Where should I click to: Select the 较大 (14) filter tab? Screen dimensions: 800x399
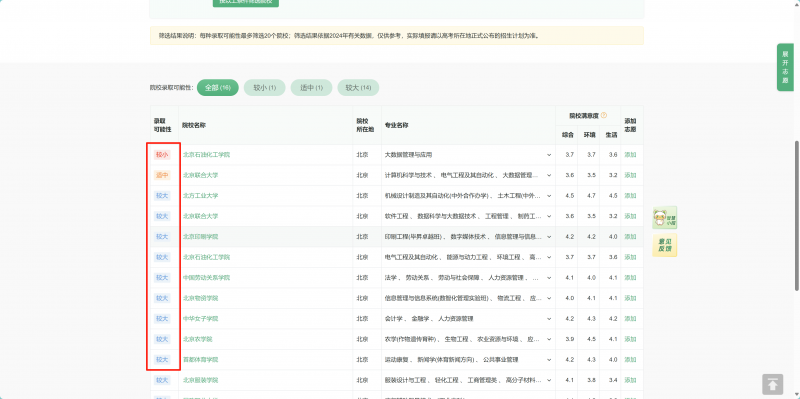(x=358, y=88)
